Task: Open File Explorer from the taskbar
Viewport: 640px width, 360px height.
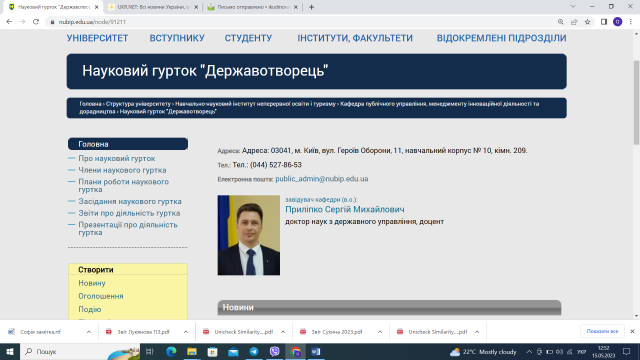Action: (x=192, y=351)
